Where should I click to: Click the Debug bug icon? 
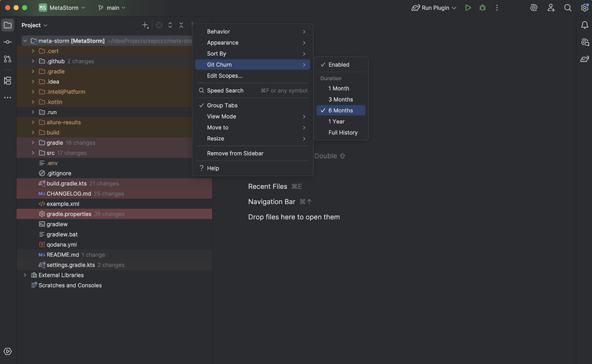482,7
